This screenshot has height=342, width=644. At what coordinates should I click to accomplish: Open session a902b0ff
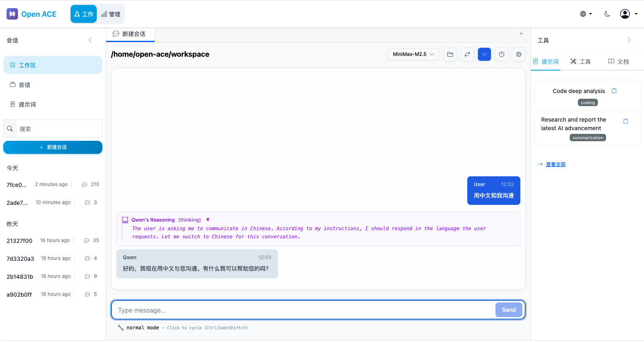pos(53,294)
